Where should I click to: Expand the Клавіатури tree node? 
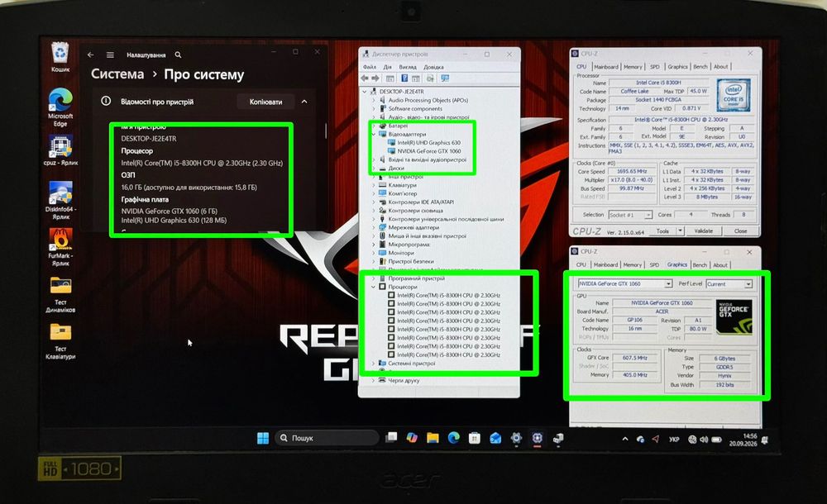pyautogui.click(x=374, y=185)
